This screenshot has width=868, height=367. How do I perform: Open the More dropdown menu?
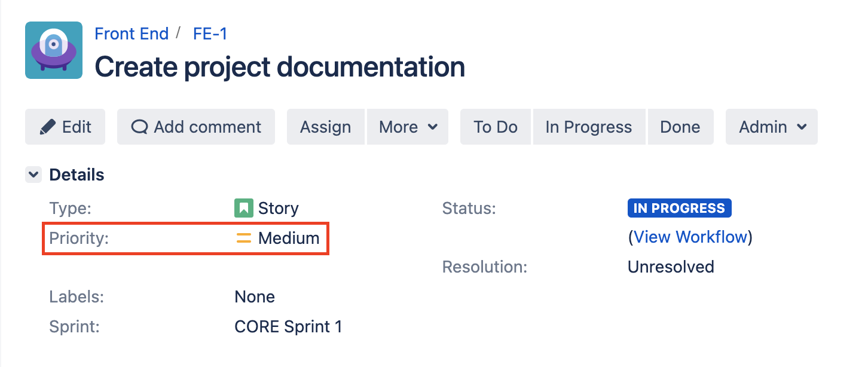pos(408,127)
